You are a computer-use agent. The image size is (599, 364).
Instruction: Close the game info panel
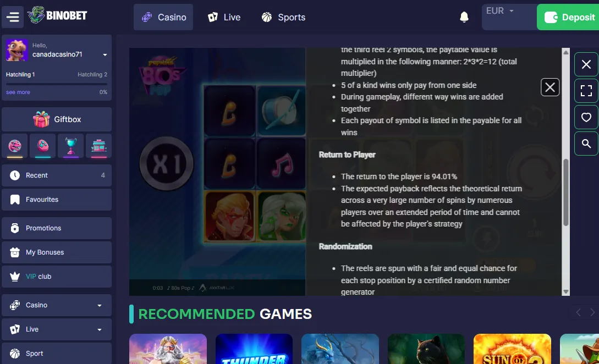tap(549, 87)
